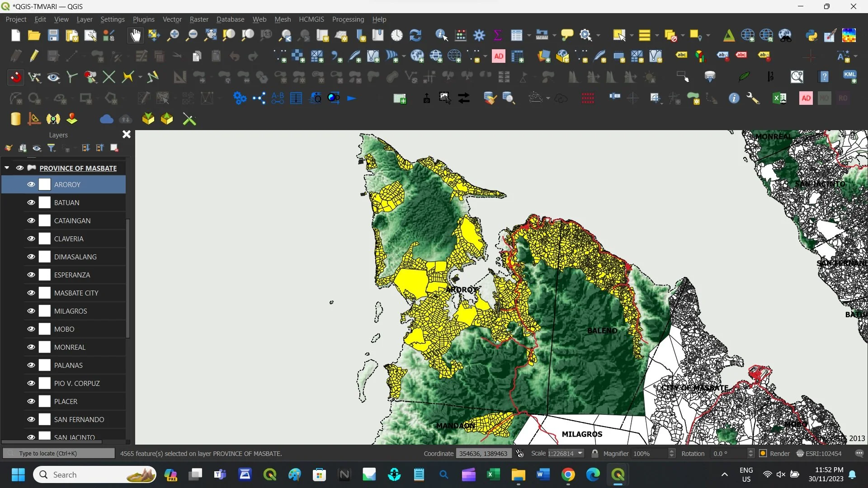Open the Processing menu
This screenshot has width=868, height=488.
(x=348, y=19)
